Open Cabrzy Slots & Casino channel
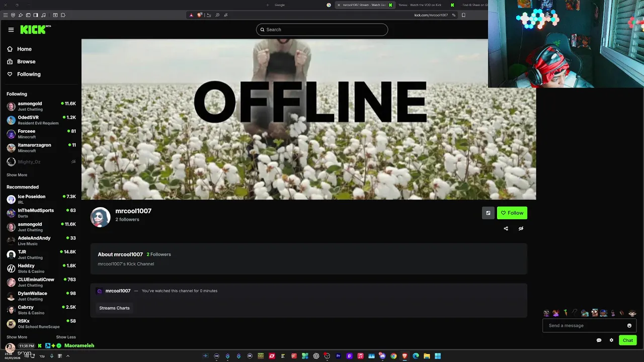This screenshot has height=362, width=644. point(41,310)
